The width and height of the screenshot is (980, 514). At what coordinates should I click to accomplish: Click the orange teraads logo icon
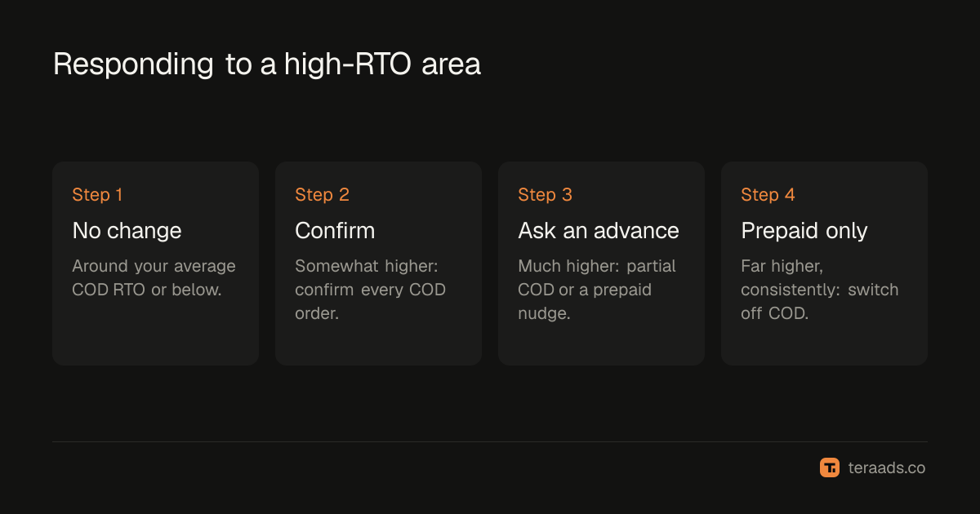(830, 467)
